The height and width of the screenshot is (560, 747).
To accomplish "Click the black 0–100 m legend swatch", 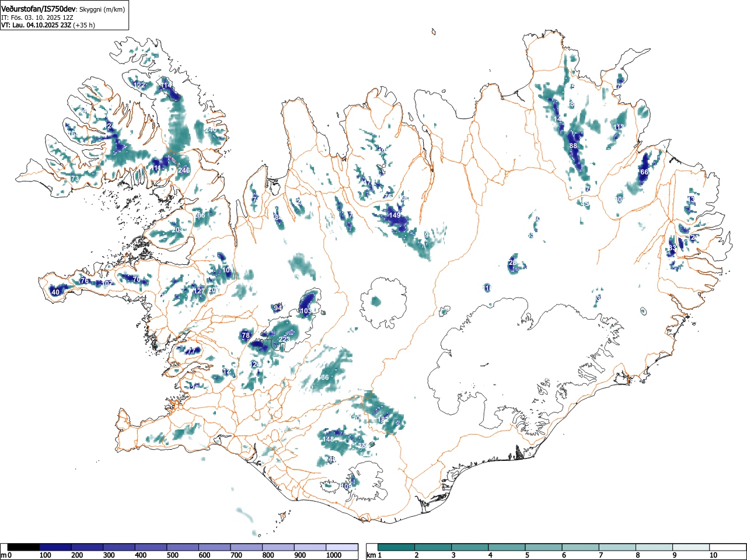I will pyautogui.click(x=24, y=547).
